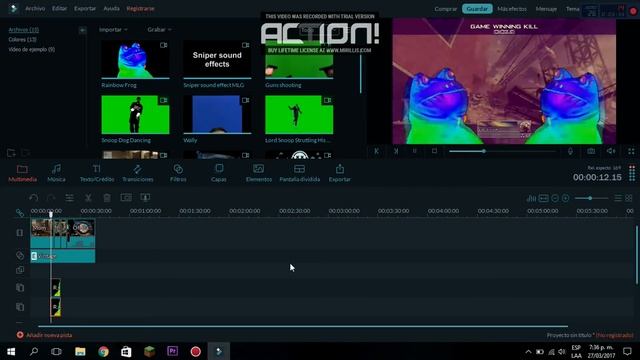This screenshot has height=360, width=640.
Task: Click the zoom to fit timeline icon
Action: coord(544,198)
